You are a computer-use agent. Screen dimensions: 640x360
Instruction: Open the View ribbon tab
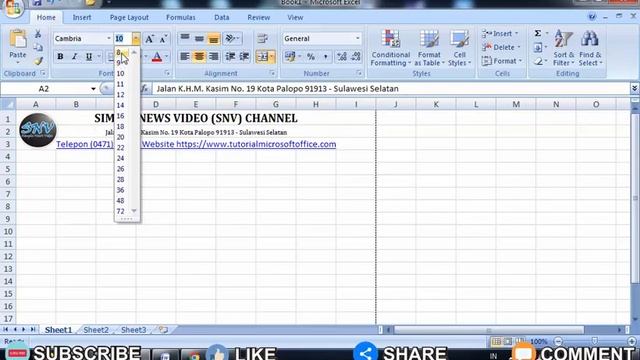pyautogui.click(x=295, y=18)
